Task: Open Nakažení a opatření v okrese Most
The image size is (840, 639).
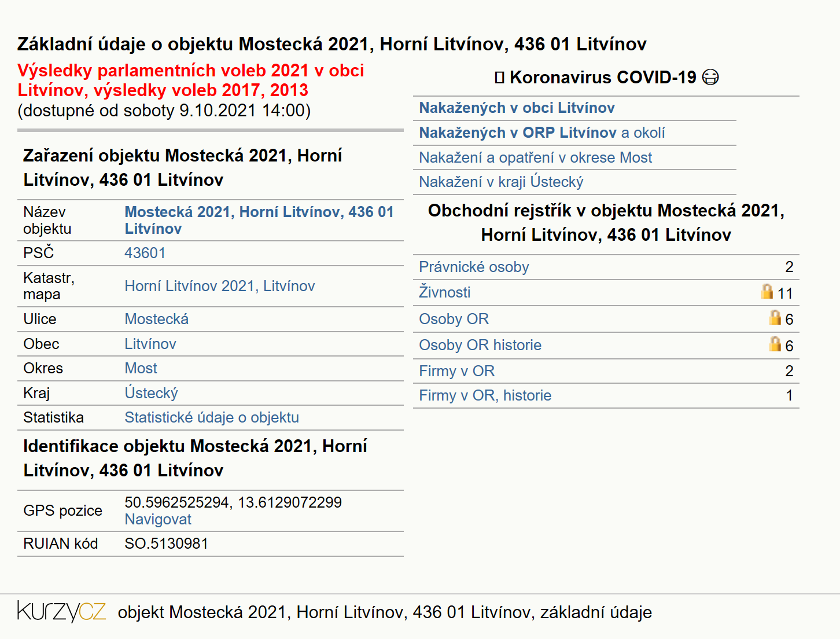Action: (x=535, y=157)
